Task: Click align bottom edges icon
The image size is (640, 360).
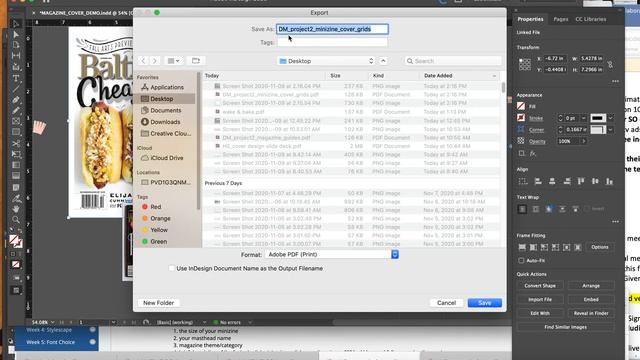Action: 609,181
